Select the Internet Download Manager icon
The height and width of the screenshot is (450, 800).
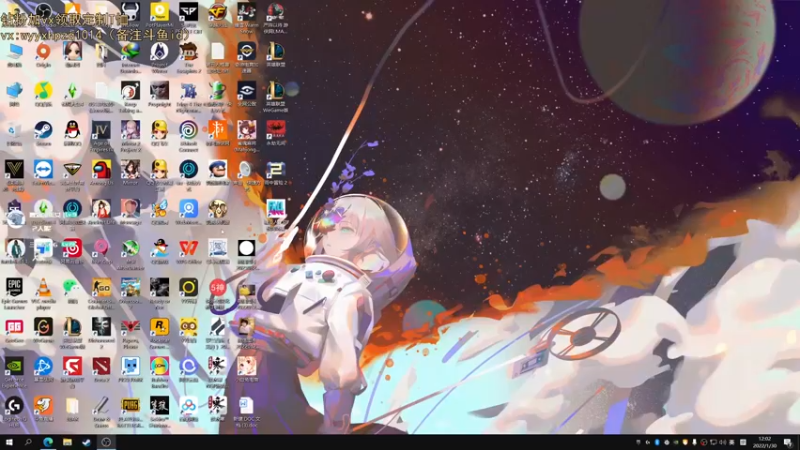[x=130, y=52]
